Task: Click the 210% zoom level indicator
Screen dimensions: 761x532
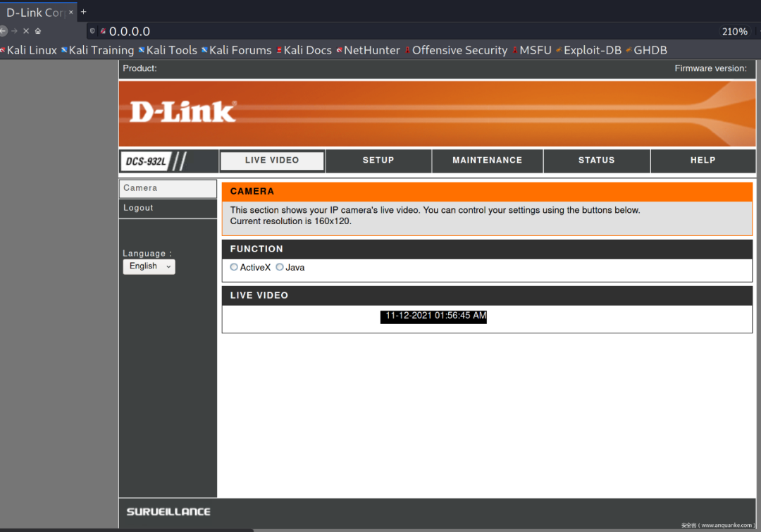Action: pyautogui.click(x=734, y=32)
